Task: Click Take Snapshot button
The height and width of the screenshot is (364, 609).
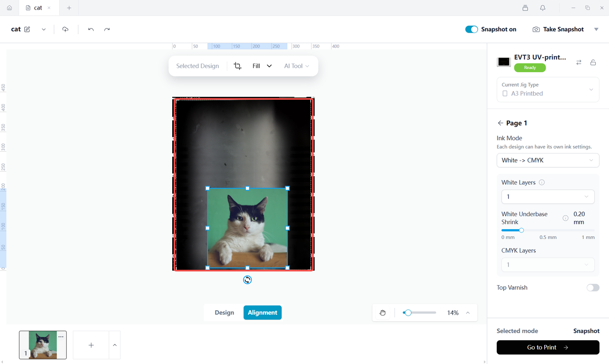Action: point(558,29)
